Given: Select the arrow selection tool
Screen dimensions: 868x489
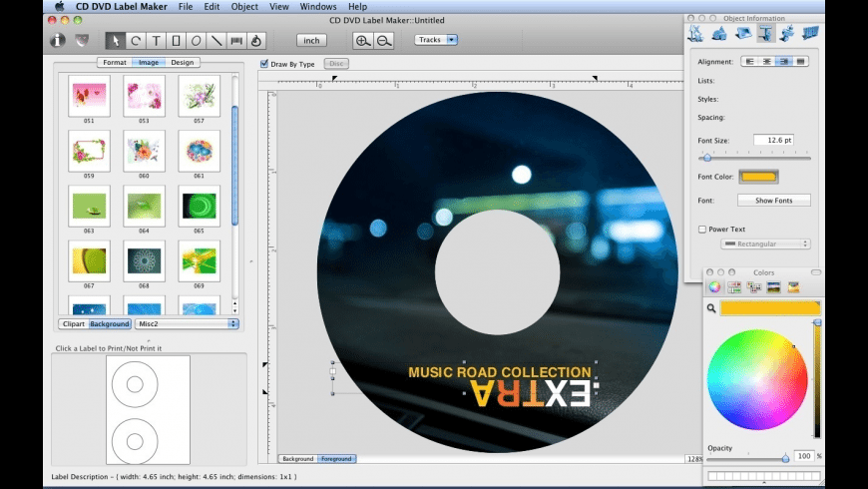Looking at the screenshot, I should click(x=115, y=41).
